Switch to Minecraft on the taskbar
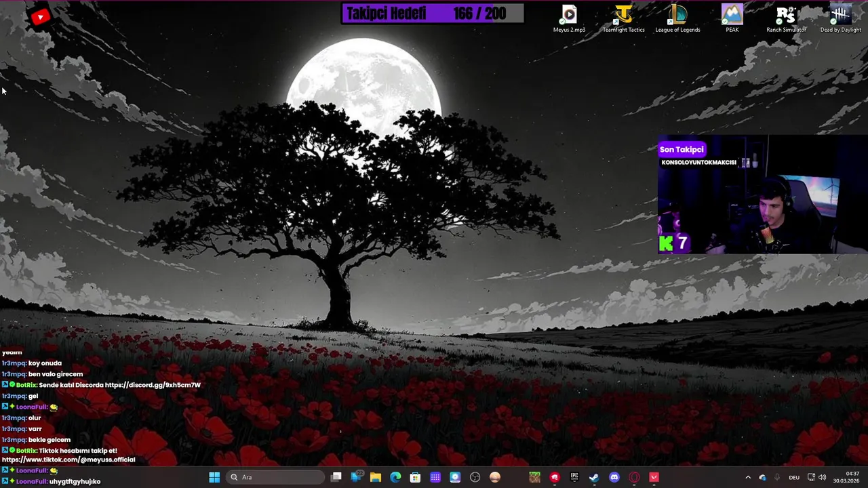This screenshot has height=488, width=868. click(x=534, y=477)
